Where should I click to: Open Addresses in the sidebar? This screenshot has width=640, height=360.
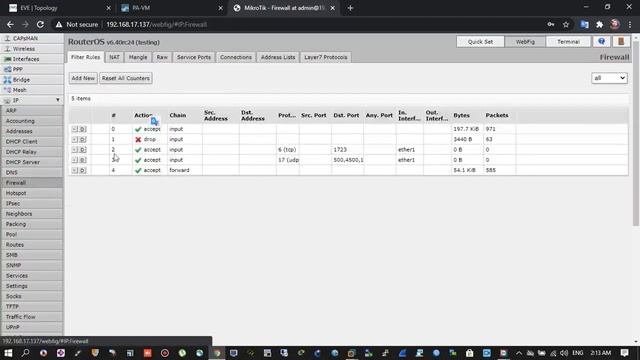[32, 131]
